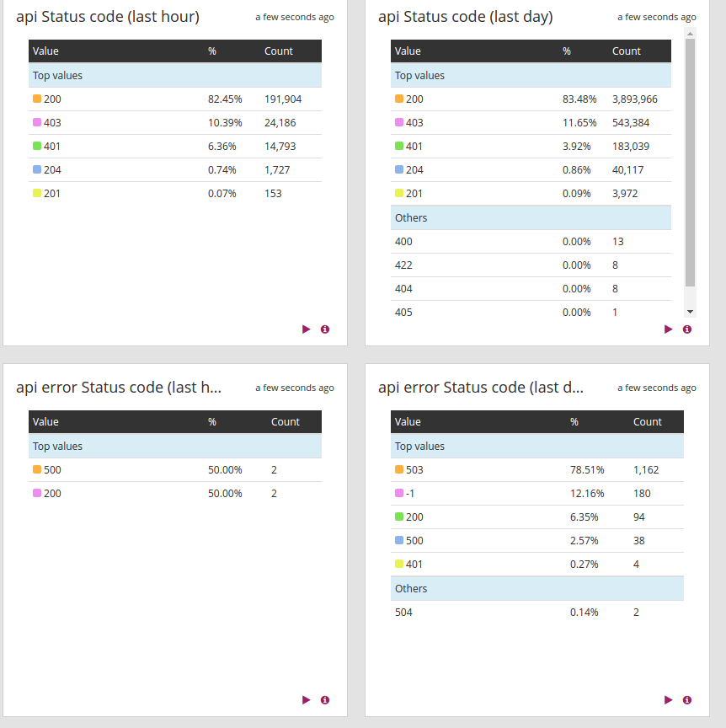Click orange swatch beside 200 in last hour table
726x728 pixels.
37,99
